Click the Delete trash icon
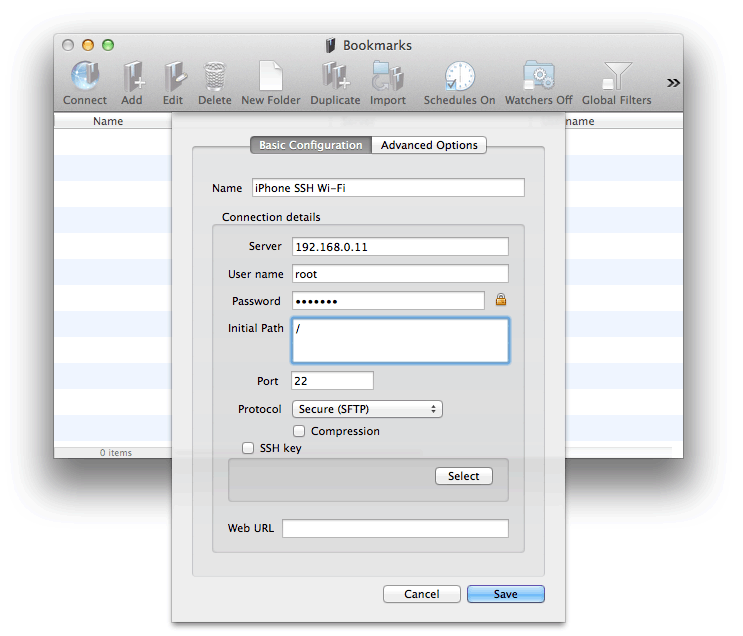Image resolution: width=743 pixels, height=636 pixels. tap(214, 77)
